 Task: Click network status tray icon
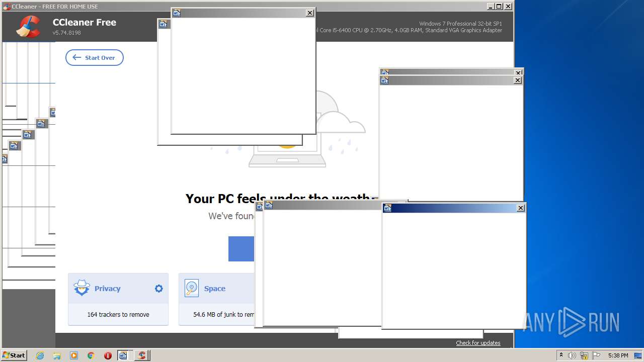pyautogui.click(x=584, y=355)
